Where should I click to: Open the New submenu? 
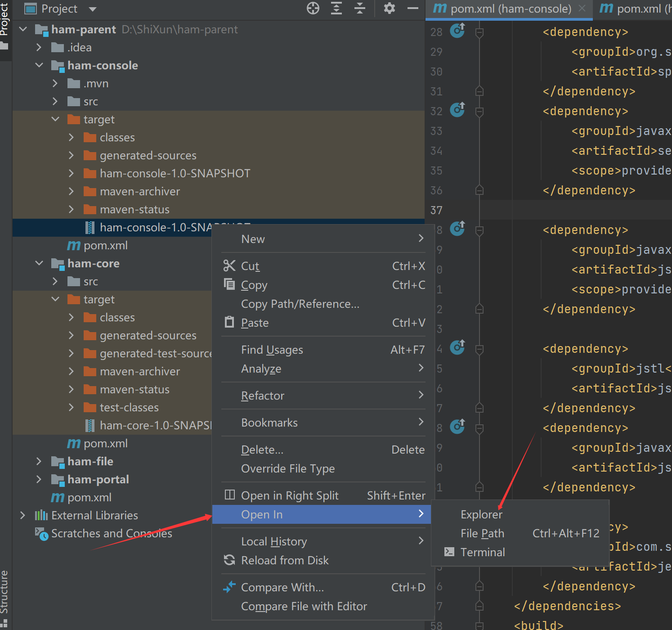pyautogui.click(x=323, y=239)
